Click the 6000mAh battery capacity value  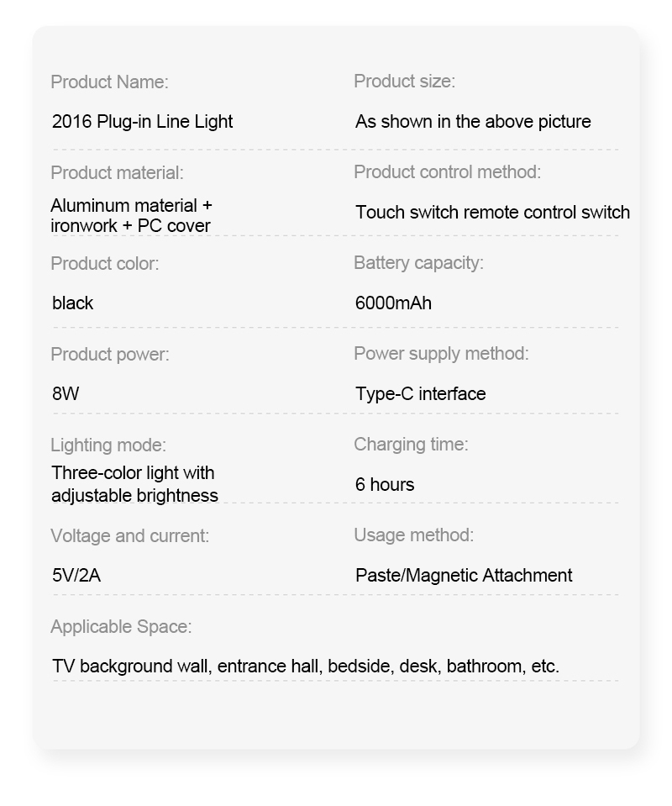click(393, 303)
